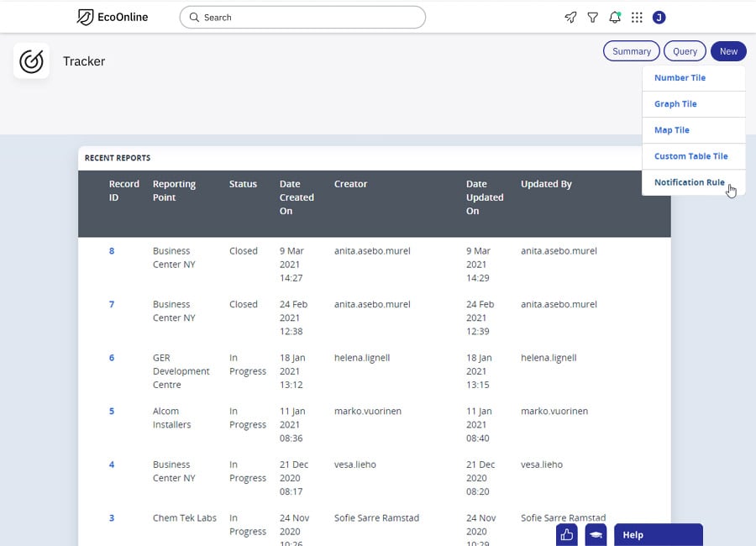Select Notification Rule menu entry

click(689, 182)
